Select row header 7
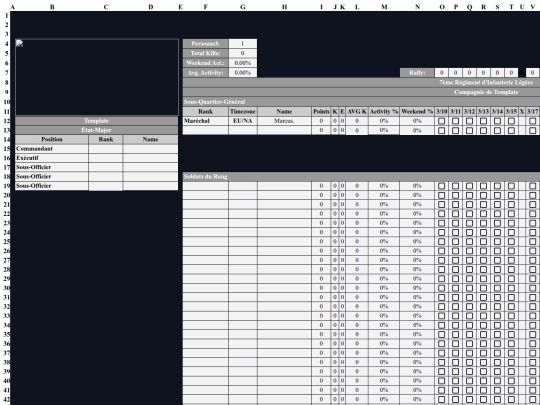 7,73
